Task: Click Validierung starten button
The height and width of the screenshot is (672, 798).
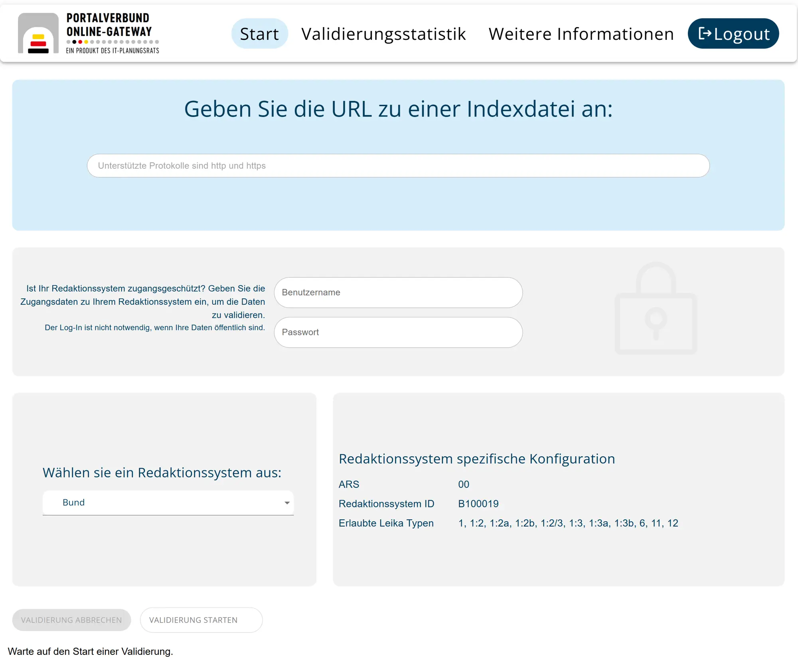Action: 201,620
